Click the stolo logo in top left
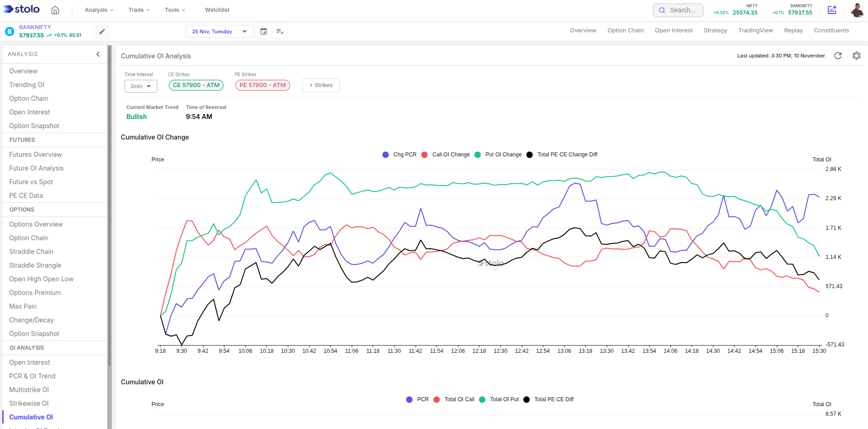The height and width of the screenshot is (429, 868). click(21, 9)
